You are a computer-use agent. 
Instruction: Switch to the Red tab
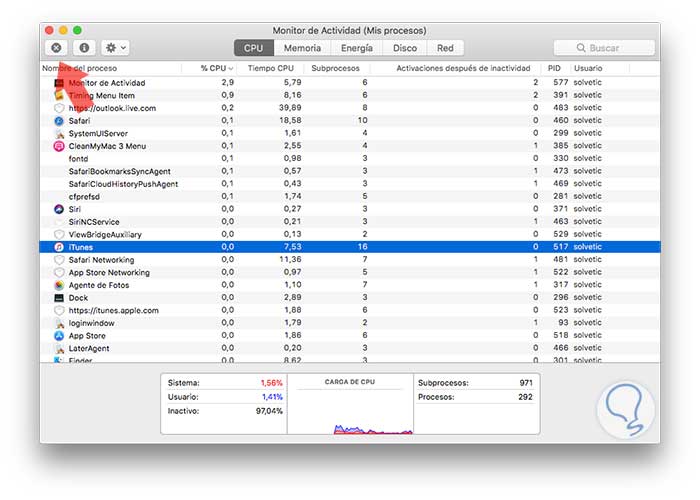[x=445, y=48]
